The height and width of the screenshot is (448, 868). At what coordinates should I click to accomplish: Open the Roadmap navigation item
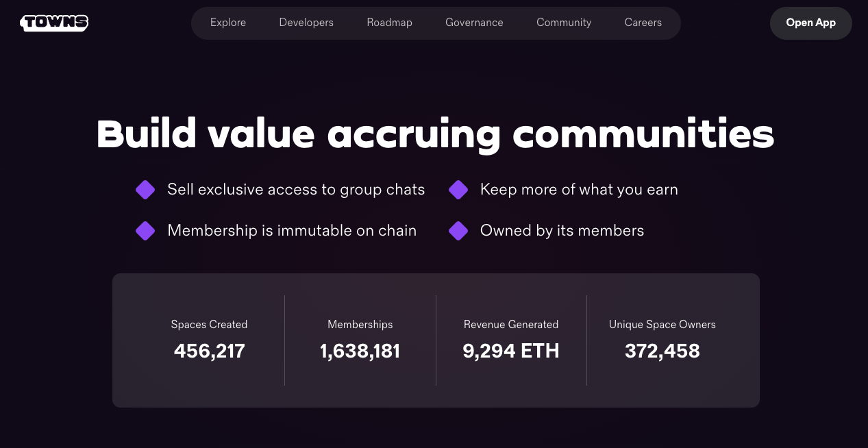[x=389, y=23]
